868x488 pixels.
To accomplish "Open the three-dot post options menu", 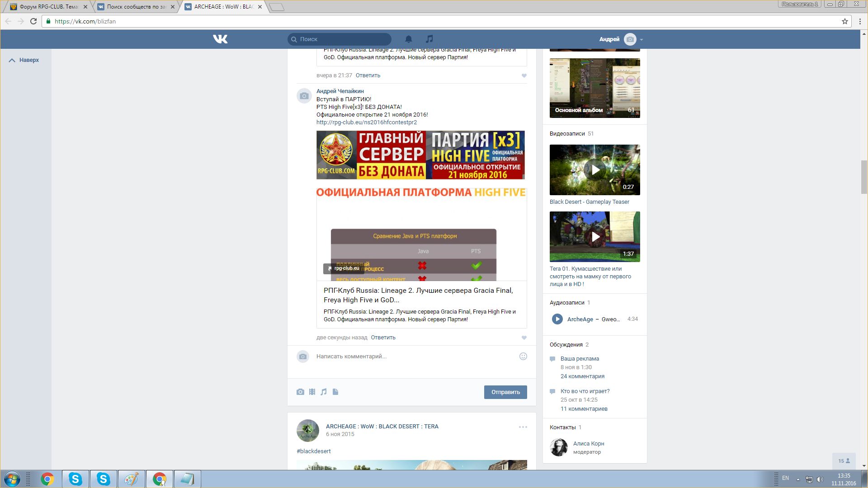I will pyautogui.click(x=523, y=427).
